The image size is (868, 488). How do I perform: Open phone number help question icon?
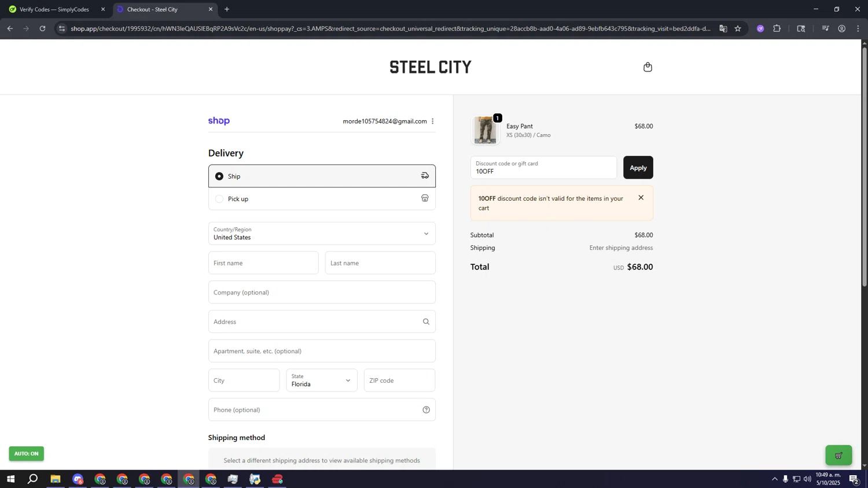(x=426, y=410)
